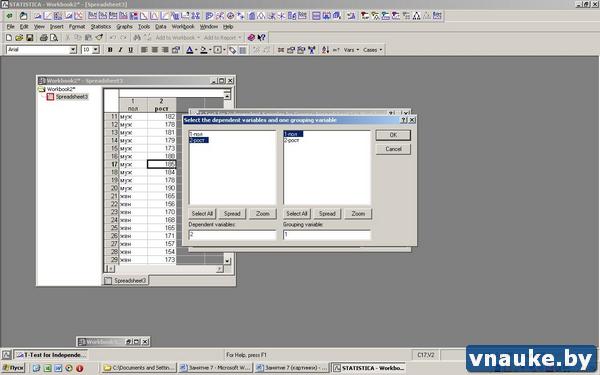This screenshot has width=600, height=375.
Task: Expand the borders style arrow
Action: point(224,50)
